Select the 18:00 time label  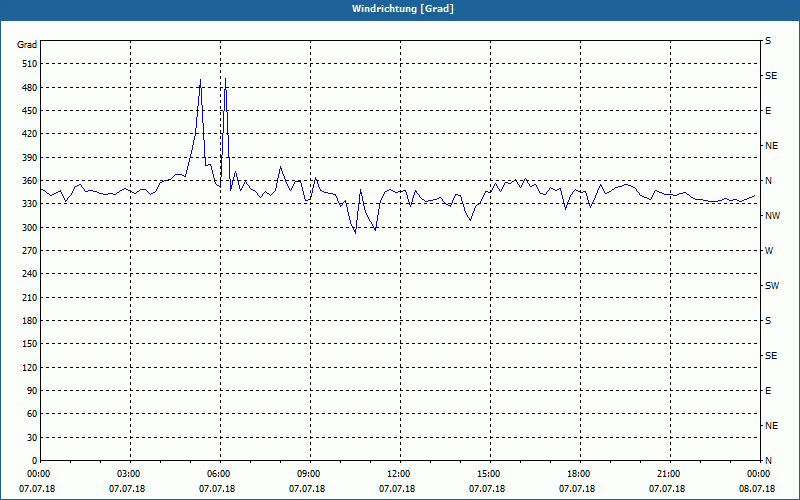[x=580, y=474]
